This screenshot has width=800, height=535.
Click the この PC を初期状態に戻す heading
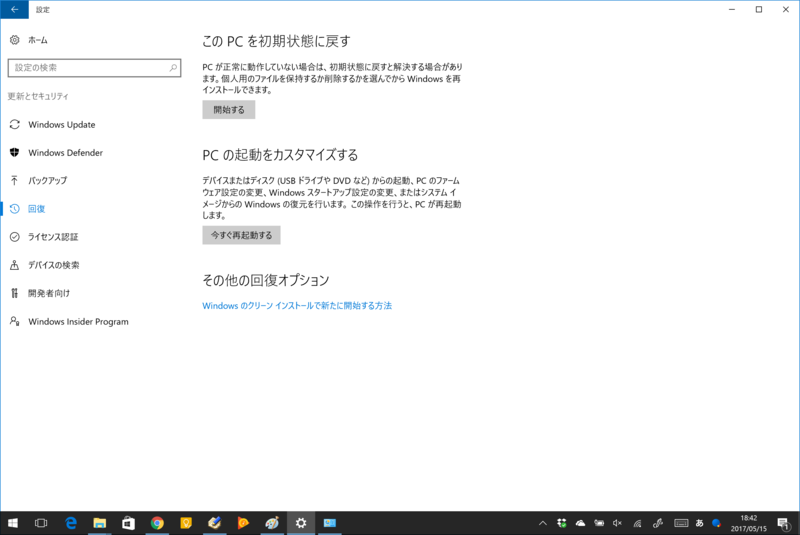276,41
